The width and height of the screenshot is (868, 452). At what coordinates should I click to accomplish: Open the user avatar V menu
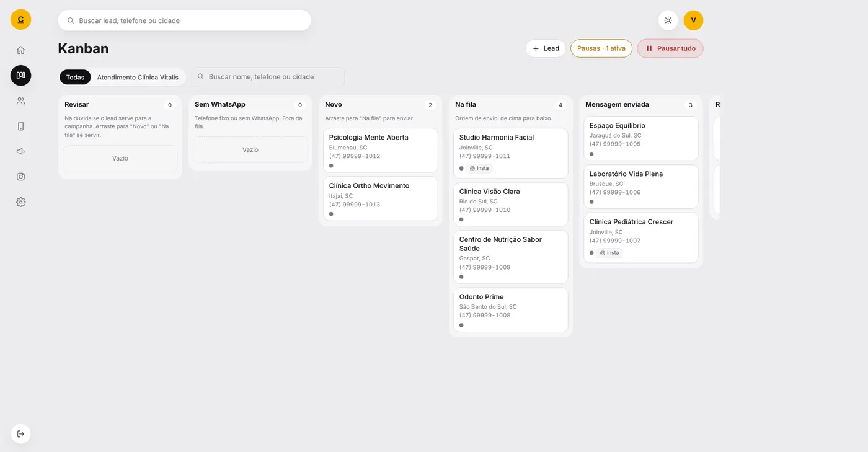[693, 20]
